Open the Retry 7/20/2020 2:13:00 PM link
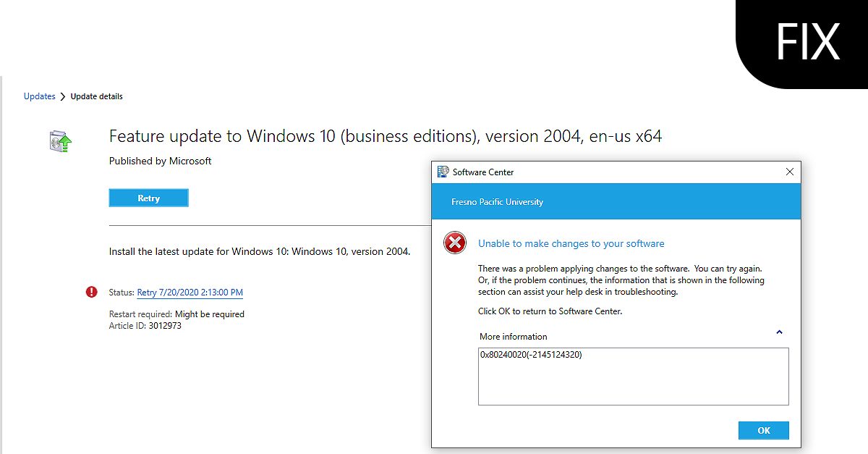This screenshot has height=454, width=868. click(190, 292)
